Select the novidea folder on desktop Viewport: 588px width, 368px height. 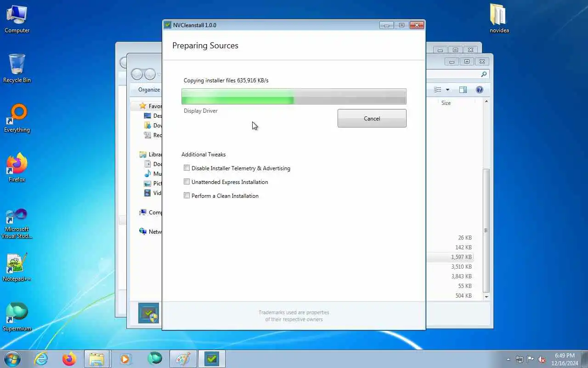[x=498, y=19]
